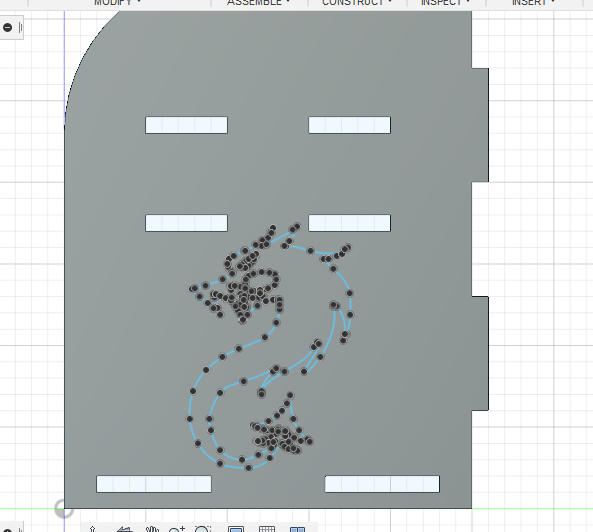Open Grid and Snaps settings icon
The image size is (593, 532).
(x=267, y=529)
